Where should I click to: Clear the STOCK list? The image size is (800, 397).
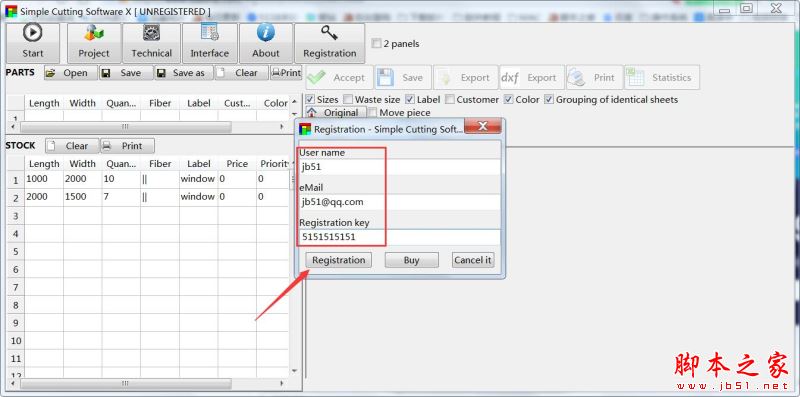tap(71, 146)
